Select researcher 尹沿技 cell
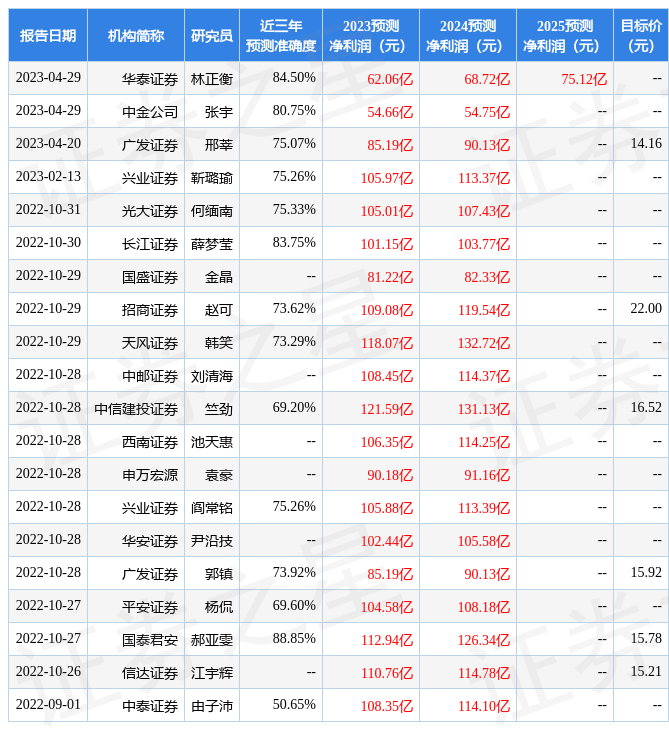Image resolution: width=669 pixels, height=730 pixels. point(212,541)
